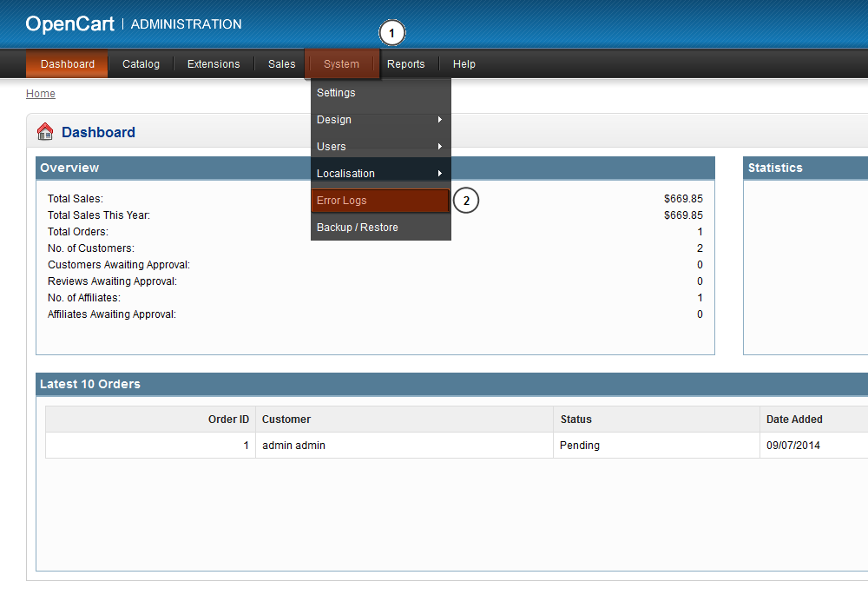Open the Dashboard menu tab
Viewport: 868px width, 608px height.
(x=67, y=63)
